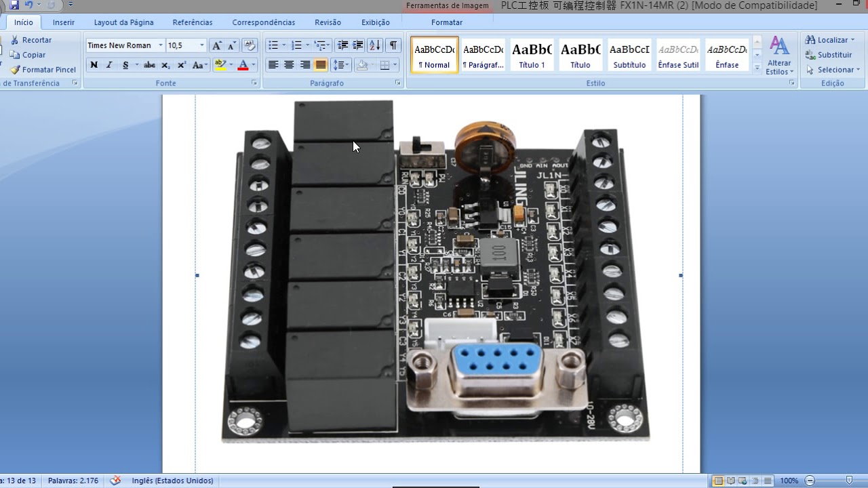The height and width of the screenshot is (488, 868).
Task: Click the spelling check status icon
Action: pos(115,481)
